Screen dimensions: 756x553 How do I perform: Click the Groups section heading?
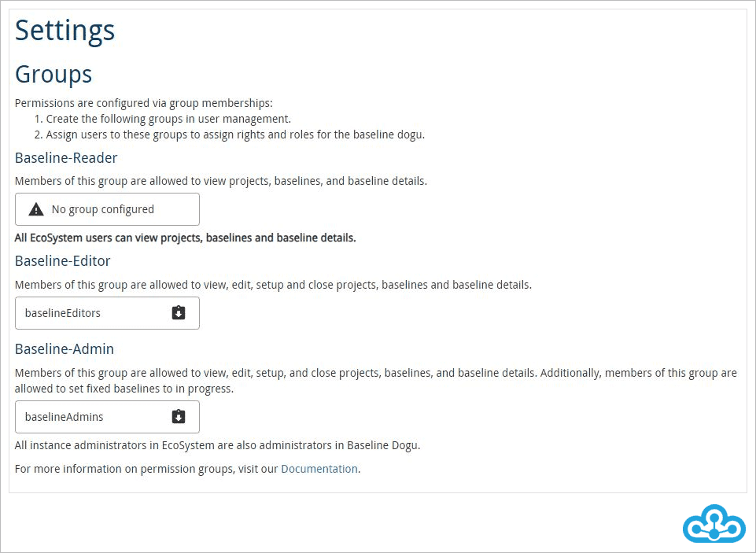point(53,74)
